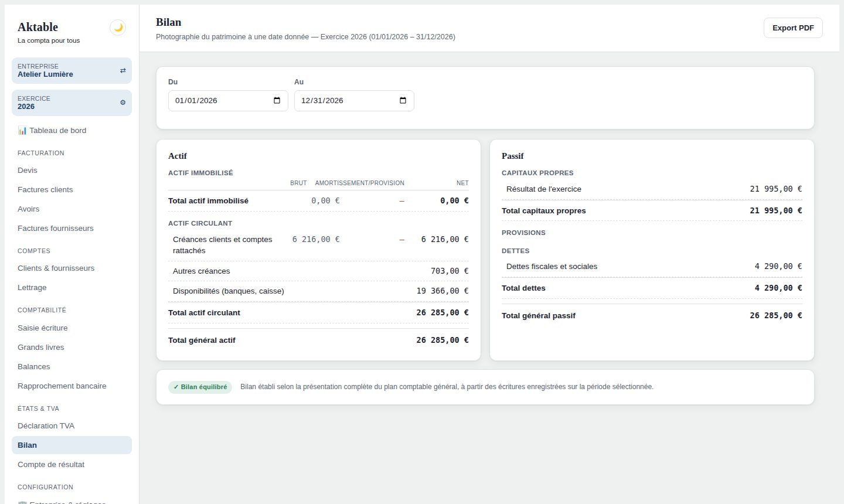Toggle dark mode moon icon
Viewport: 844px width, 504px height.
[118, 28]
